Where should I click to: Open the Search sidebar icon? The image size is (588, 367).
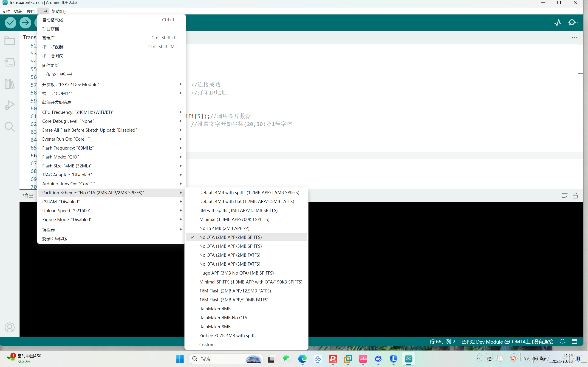(x=9, y=126)
